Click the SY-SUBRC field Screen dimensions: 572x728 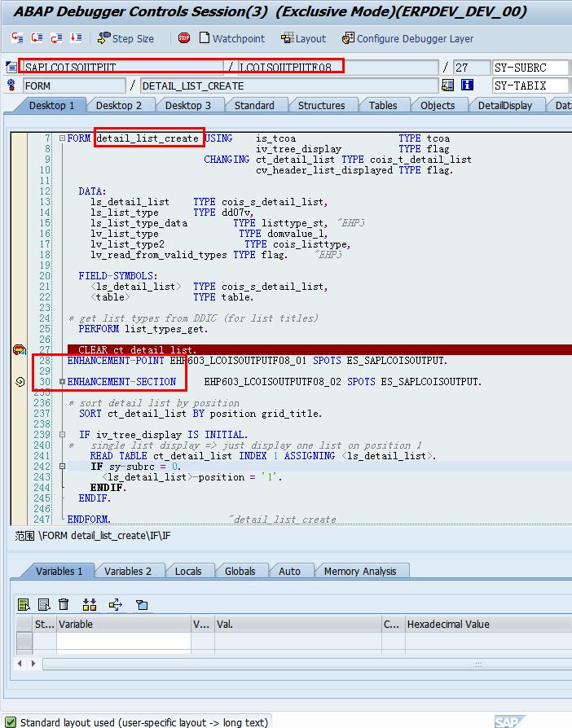point(530,68)
